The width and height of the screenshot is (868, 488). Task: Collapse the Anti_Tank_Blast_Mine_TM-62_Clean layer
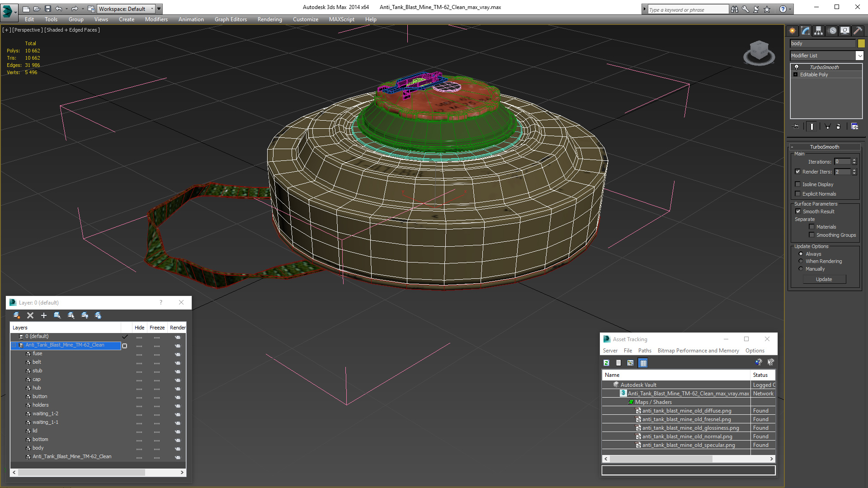point(14,345)
